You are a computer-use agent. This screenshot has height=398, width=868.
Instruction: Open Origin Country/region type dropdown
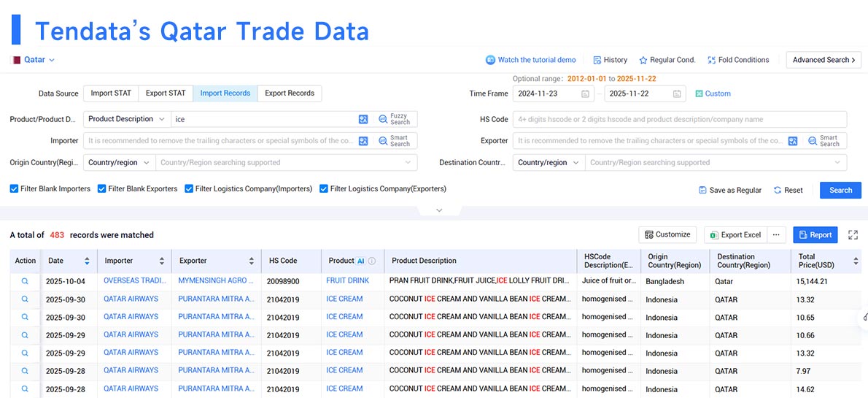[x=119, y=162]
